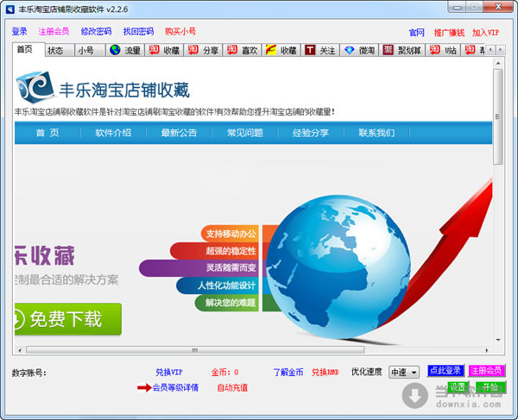Viewport: 518px width, 420px height.
Task: Click the 加入VIP link
Action: (x=485, y=32)
